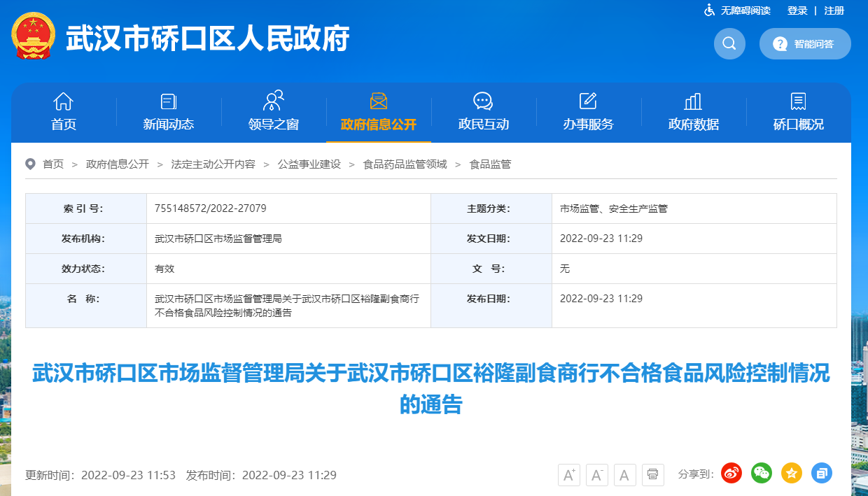Open 领导之窗 leaders tab
The image size is (868, 496).
pyautogui.click(x=274, y=112)
